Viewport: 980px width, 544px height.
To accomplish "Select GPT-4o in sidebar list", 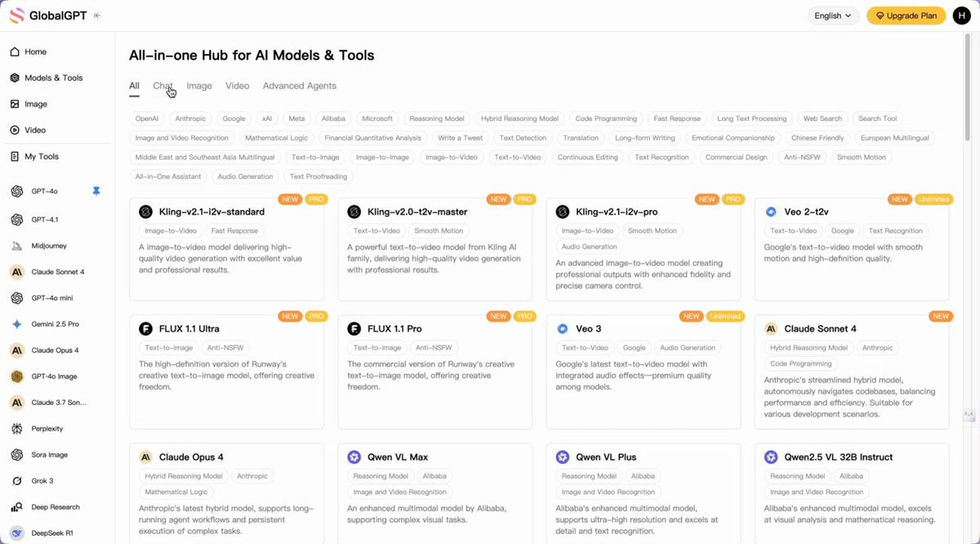I will pos(44,191).
